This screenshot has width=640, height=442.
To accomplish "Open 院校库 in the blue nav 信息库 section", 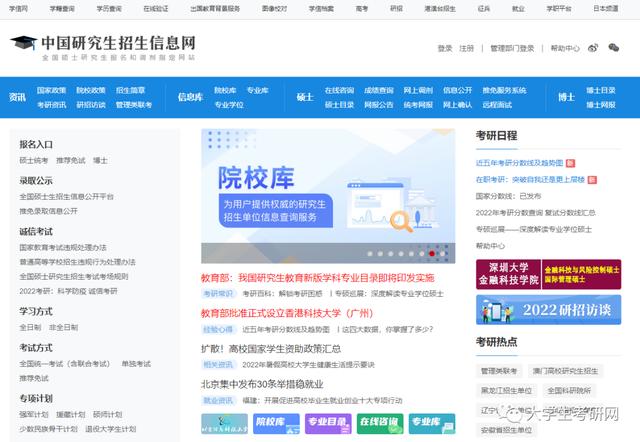I will pyautogui.click(x=225, y=90).
